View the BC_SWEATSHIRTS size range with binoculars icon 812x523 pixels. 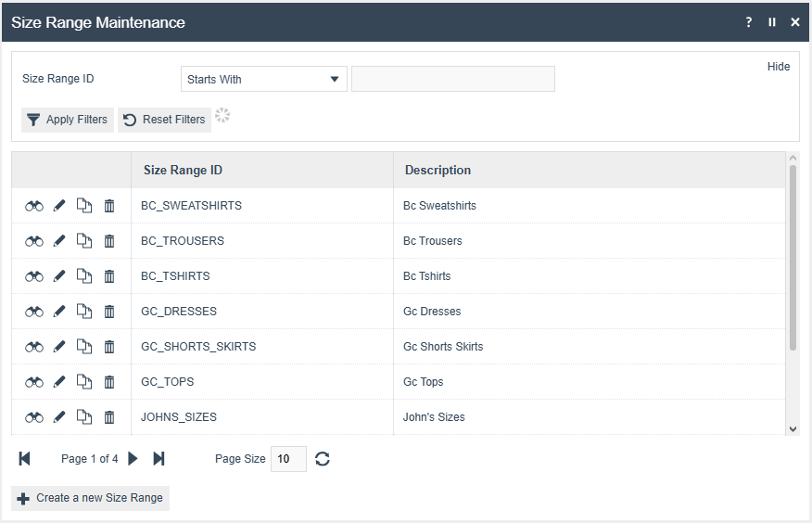[x=34, y=206]
